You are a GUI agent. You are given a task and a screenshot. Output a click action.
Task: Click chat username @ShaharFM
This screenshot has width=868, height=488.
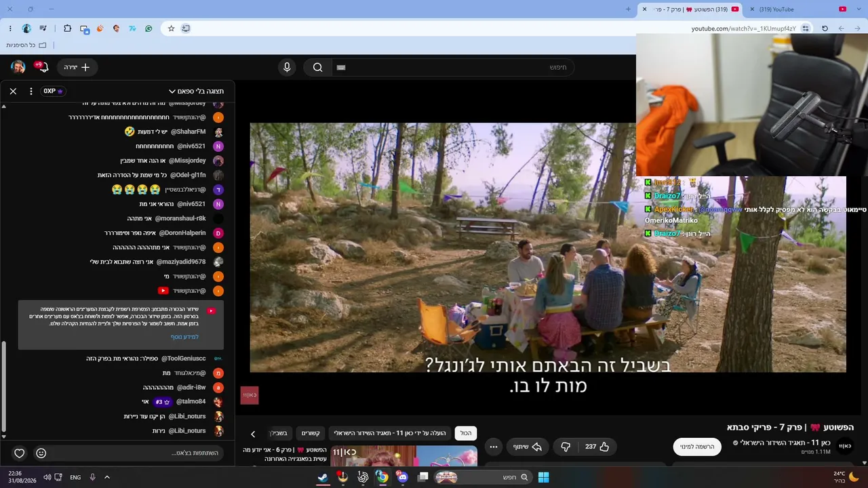tap(188, 131)
